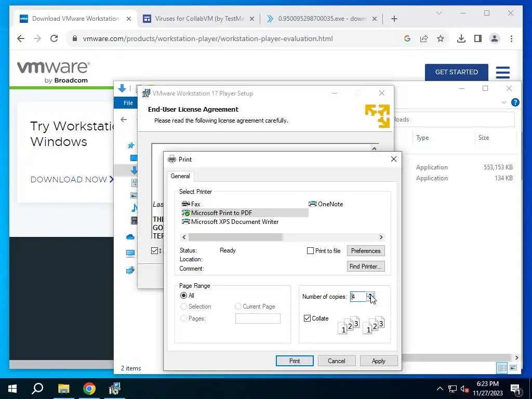Click the Chrome back arrow
Viewport: 532px width, 399px height.
pos(21,38)
